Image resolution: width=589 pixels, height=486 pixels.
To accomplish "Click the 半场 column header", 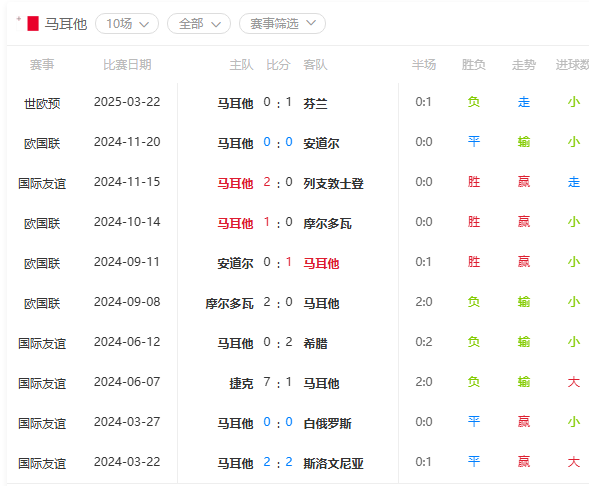I will [424, 65].
